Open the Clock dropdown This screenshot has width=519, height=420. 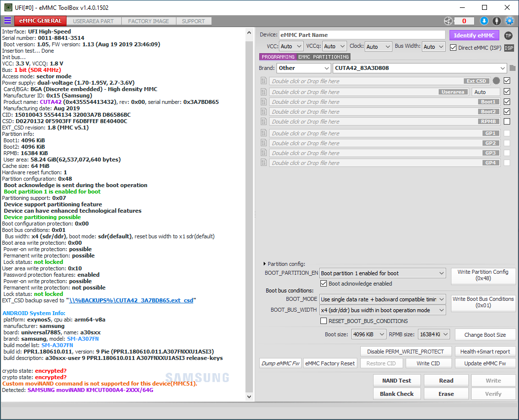(379, 47)
